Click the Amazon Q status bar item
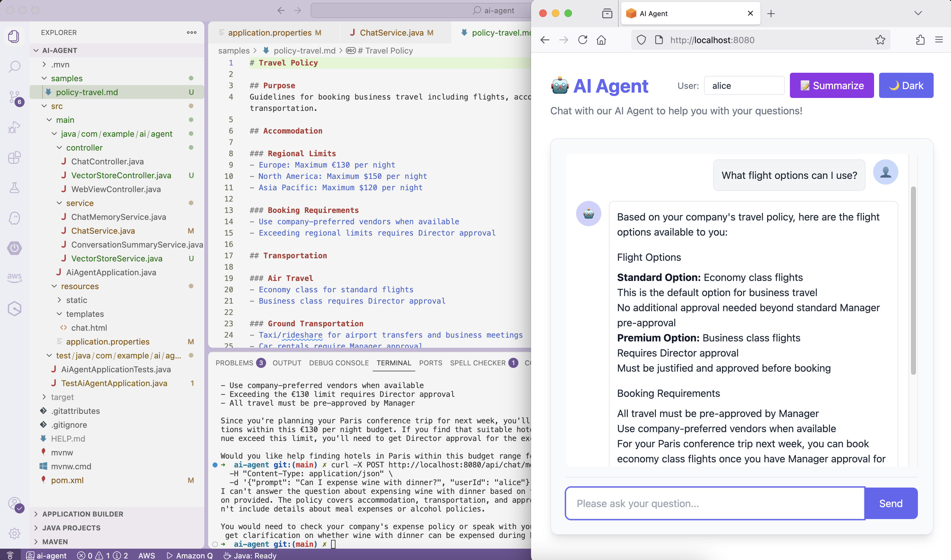 (x=190, y=555)
